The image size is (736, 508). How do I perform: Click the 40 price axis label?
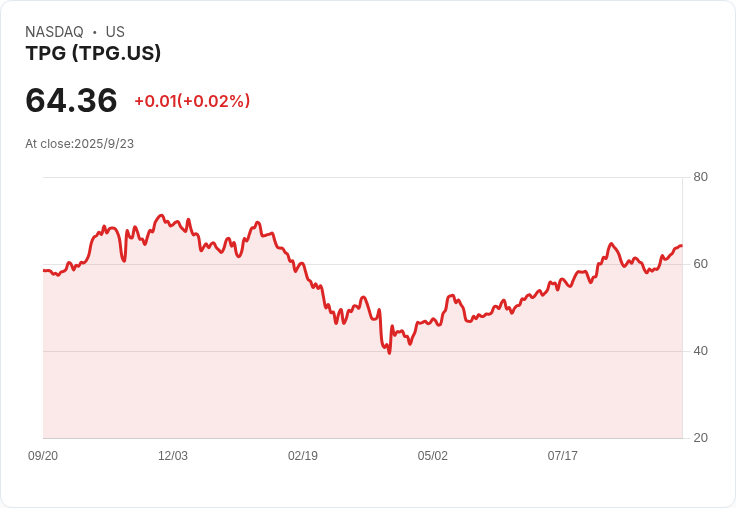click(700, 351)
